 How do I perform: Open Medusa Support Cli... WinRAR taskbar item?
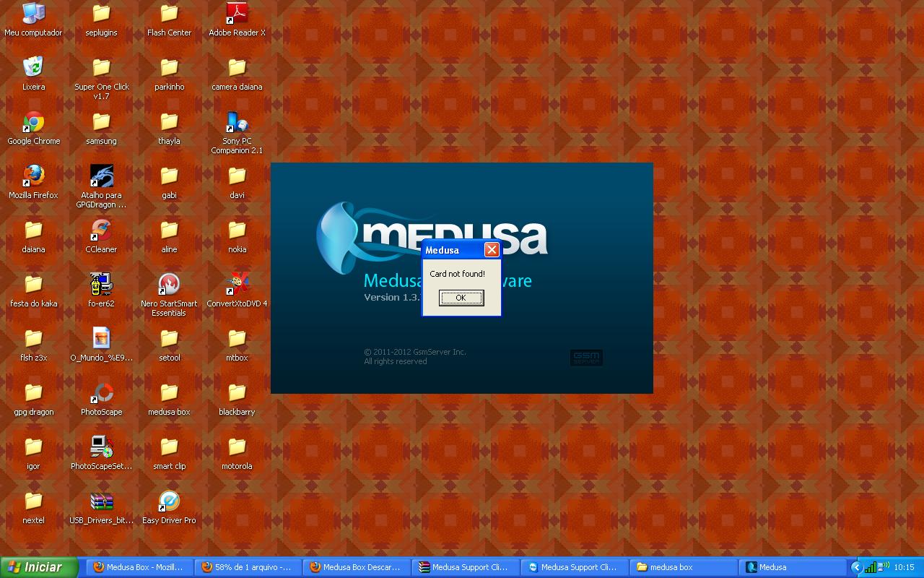tap(466, 567)
